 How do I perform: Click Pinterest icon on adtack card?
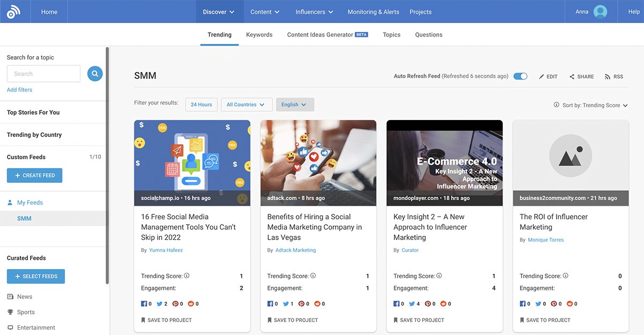[301, 304]
